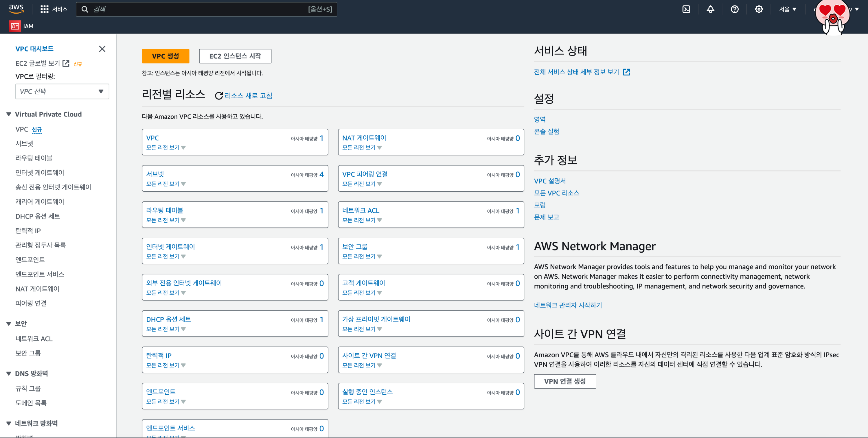Open the 서울 region selector dropdown
868x438 pixels.
pos(787,9)
